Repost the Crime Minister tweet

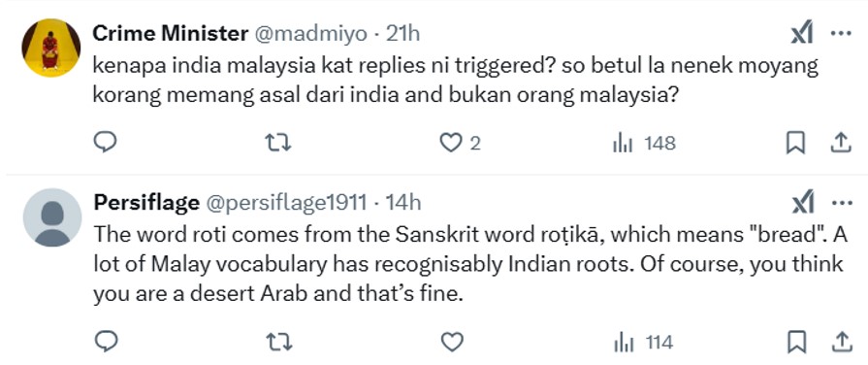pos(278,144)
